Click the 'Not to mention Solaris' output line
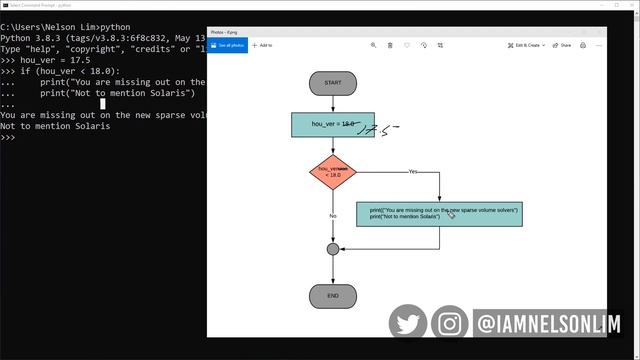Viewport: 640px width, 360px height. [55, 126]
